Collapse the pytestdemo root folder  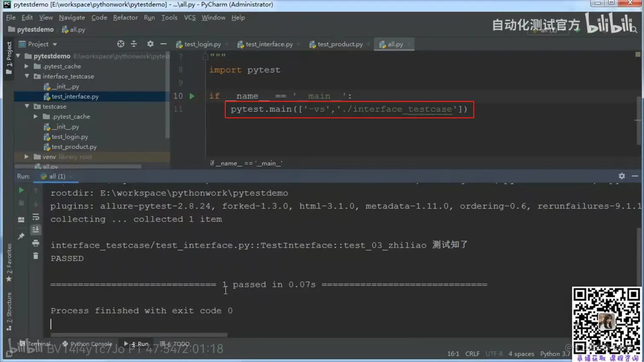pyautogui.click(x=18, y=56)
